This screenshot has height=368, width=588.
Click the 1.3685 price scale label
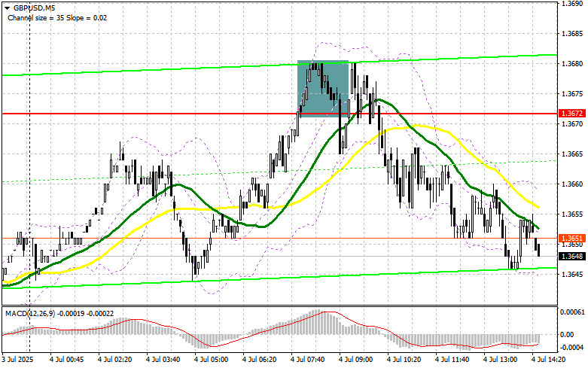click(572, 34)
